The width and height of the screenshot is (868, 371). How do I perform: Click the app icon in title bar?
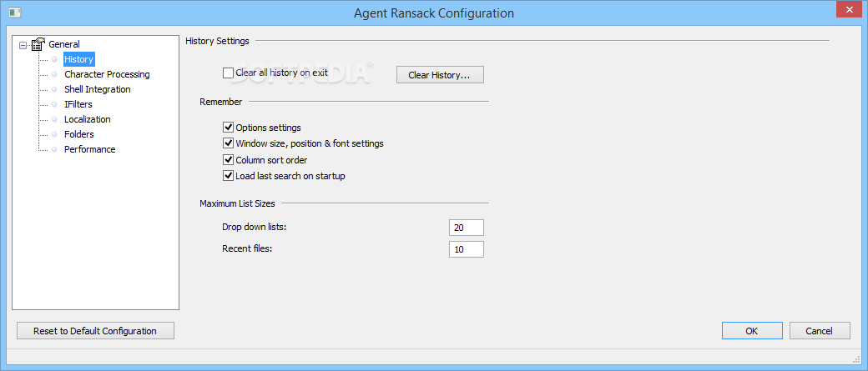click(15, 13)
